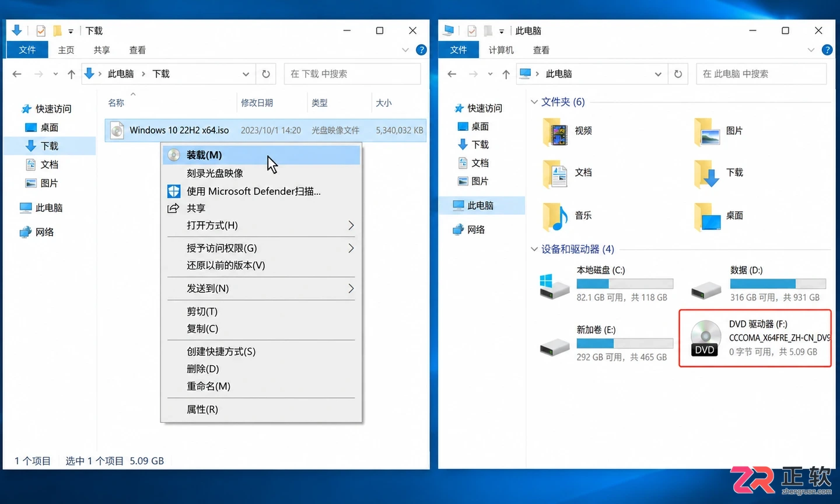Viewport: 840px width, 504px height.
Task: Expand the 打开方式(H) submenu
Action: pos(261,225)
